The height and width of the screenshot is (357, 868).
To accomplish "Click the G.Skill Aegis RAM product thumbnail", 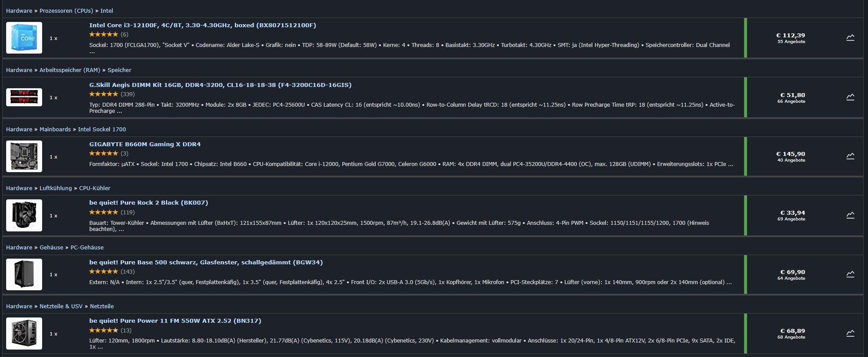I will pos(24,97).
